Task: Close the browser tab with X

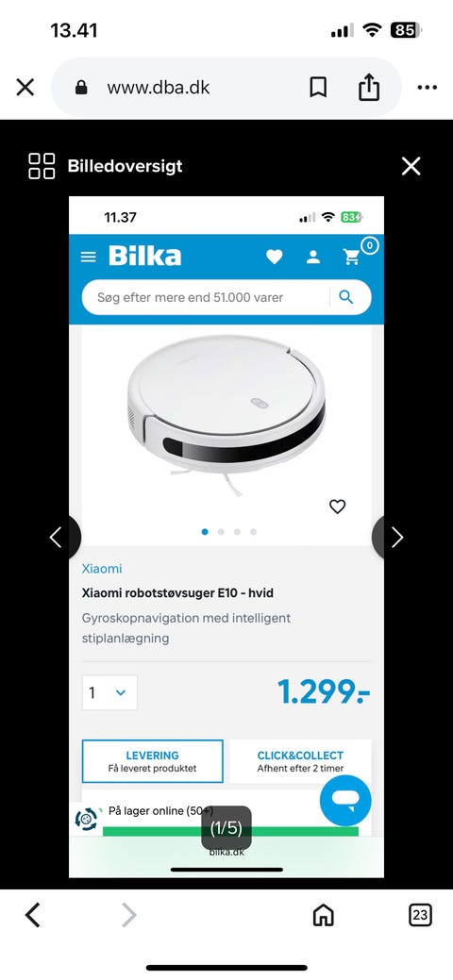Action: [25, 88]
